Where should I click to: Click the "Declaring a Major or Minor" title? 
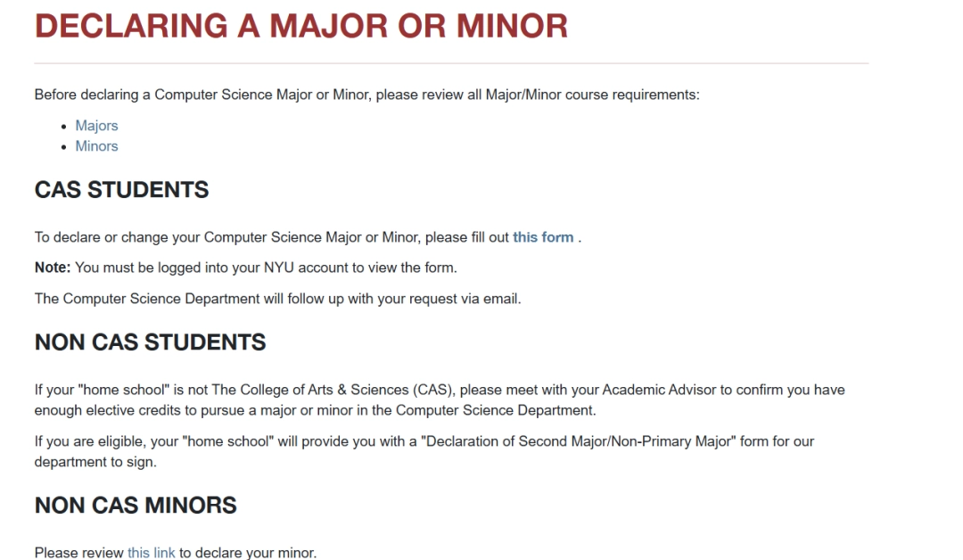(300, 26)
